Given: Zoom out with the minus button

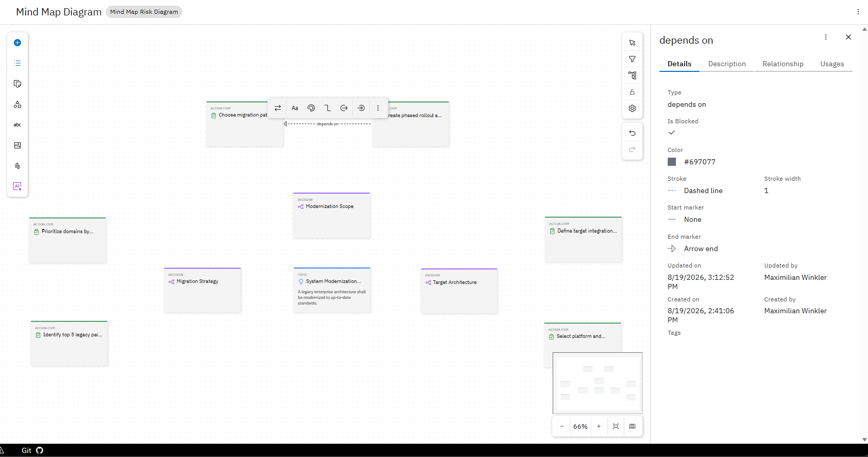Looking at the screenshot, I should [562, 426].
